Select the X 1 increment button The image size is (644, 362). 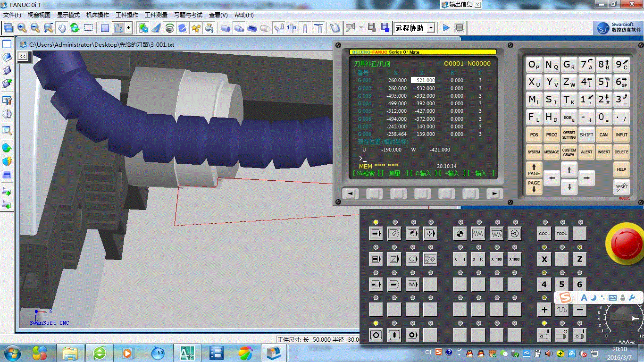point(460,259)
